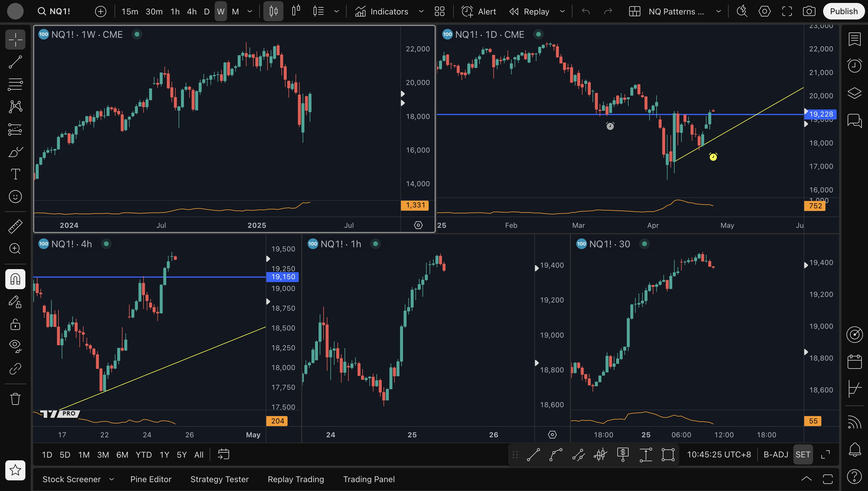The height and width of the screenshot is (491, 868).
Task: Click the Publish button
Action: (843, 12)
